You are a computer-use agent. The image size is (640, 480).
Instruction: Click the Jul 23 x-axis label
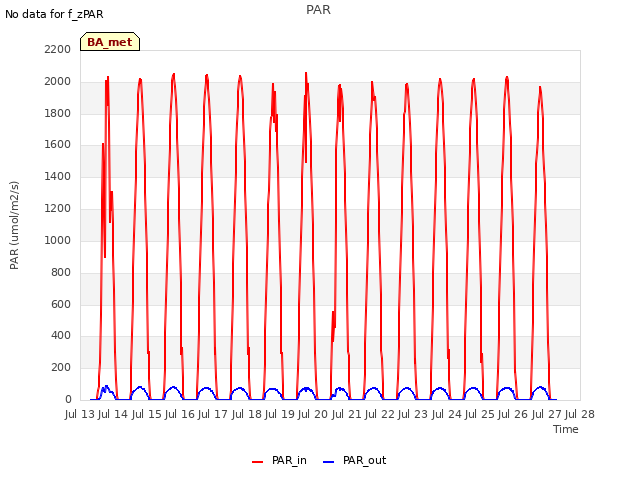click(413, 414)
